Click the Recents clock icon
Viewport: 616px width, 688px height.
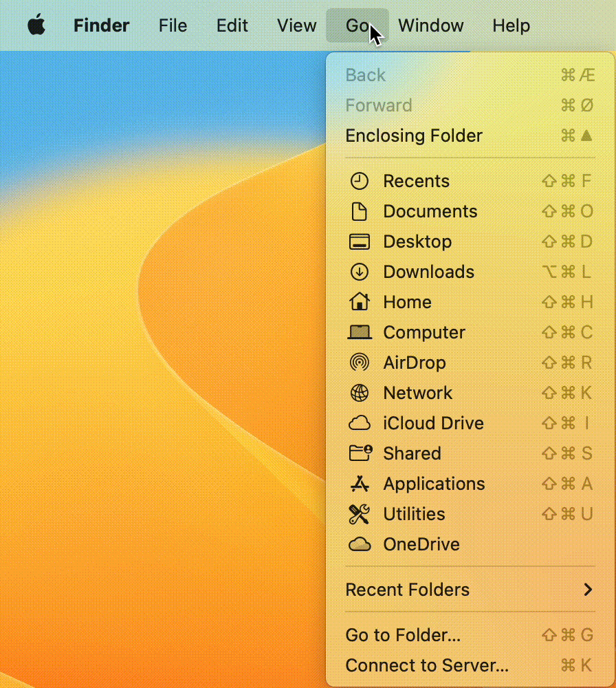point(359,181)
